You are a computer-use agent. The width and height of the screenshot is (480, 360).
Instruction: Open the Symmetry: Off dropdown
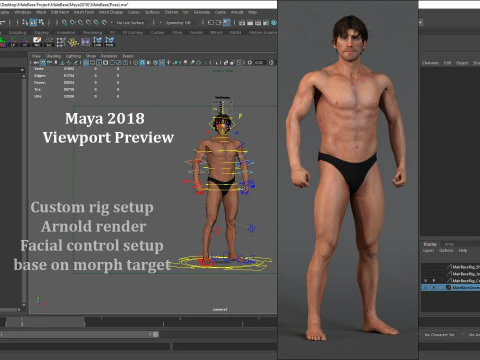178,23
